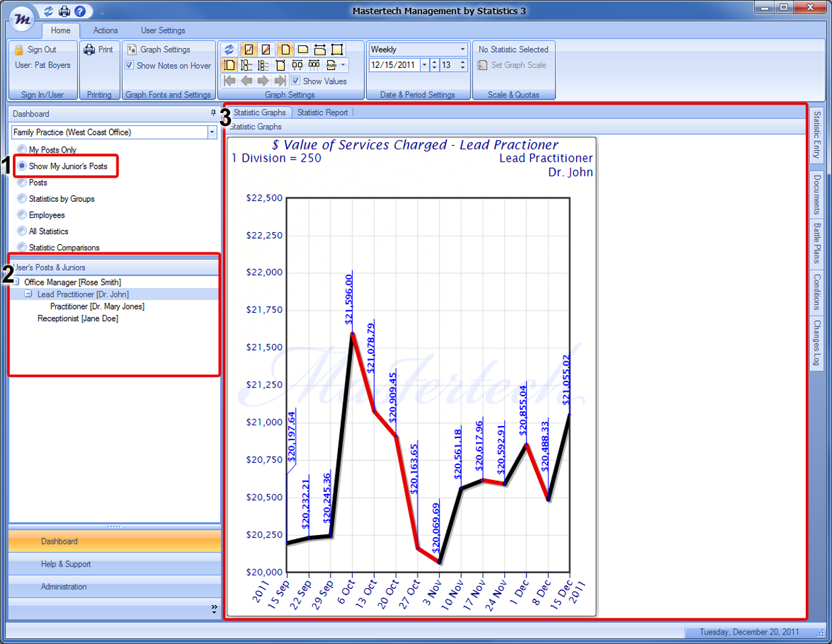Click the help icon in quick access toolbar

point(79,11)
